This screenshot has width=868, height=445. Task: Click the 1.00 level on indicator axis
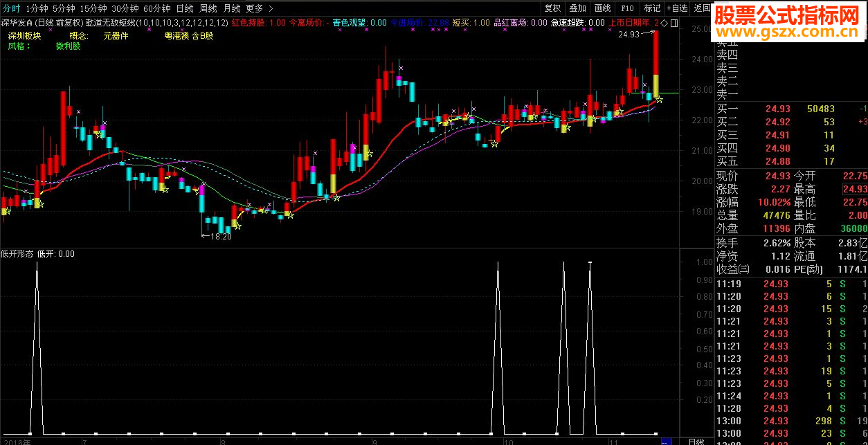click(703, 262)
